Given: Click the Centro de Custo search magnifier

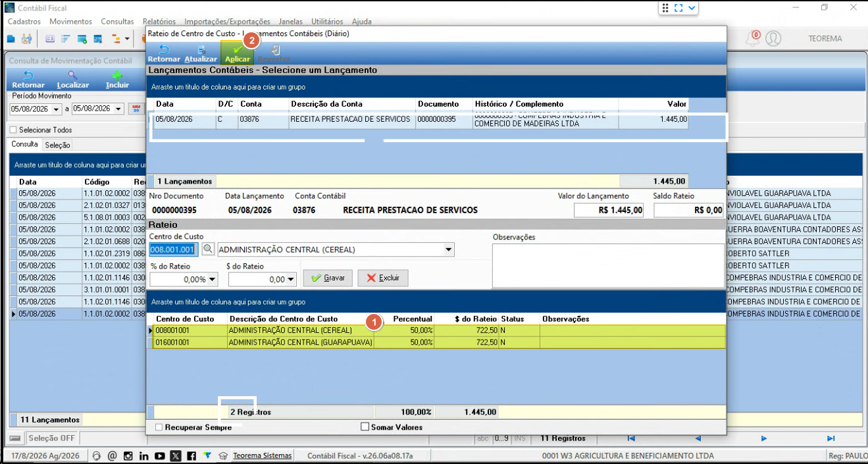Looking at the screenshot, I should (x=207, y=249).
